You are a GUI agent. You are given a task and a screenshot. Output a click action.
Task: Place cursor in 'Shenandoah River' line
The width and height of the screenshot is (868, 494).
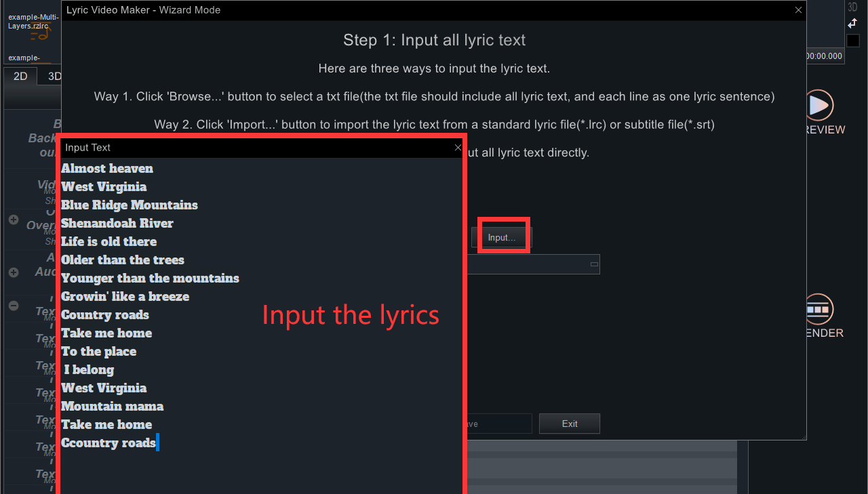click(x=117, y=223)
